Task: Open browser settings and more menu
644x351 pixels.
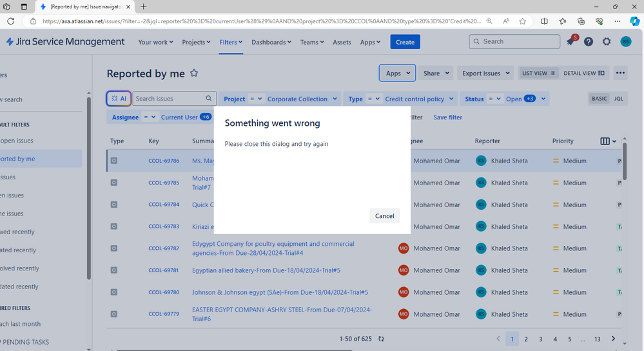Action: pos(618,21)
